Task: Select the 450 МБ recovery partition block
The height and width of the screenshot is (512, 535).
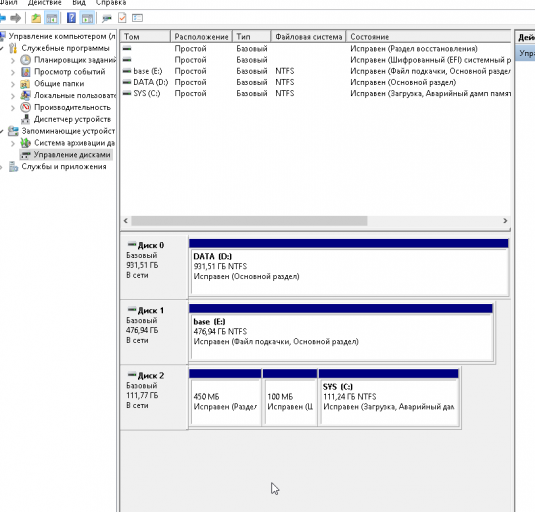Action: tap(225, 398)
